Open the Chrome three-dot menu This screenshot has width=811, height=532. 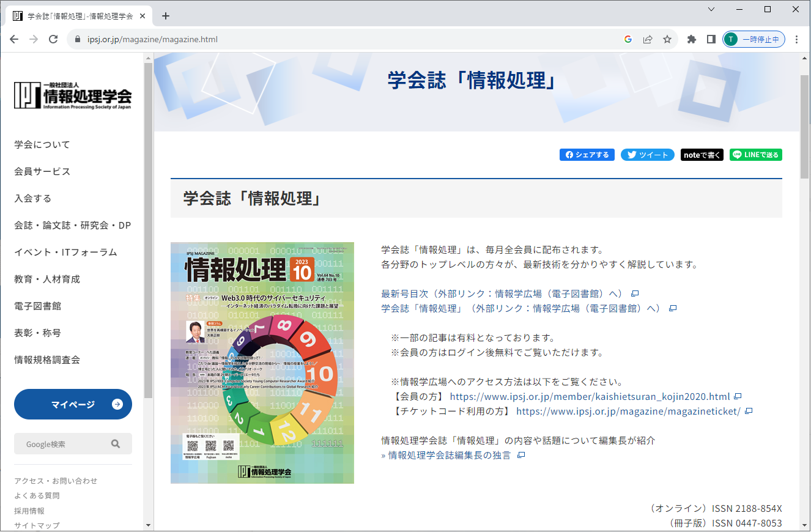click(x=796, y=39)
